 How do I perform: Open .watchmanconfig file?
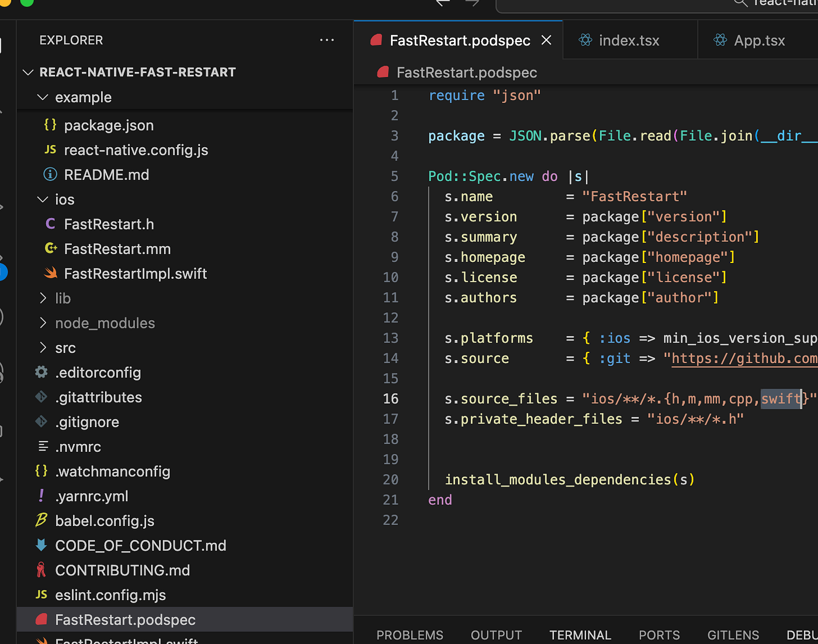coord(184,471)
